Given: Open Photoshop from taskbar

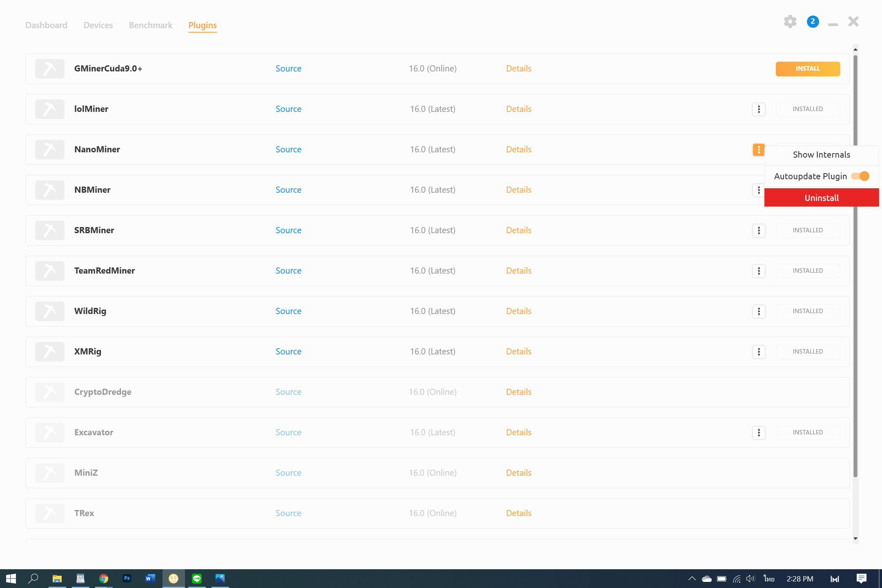Looking at the screenshot, I should (x=127, y=579).
